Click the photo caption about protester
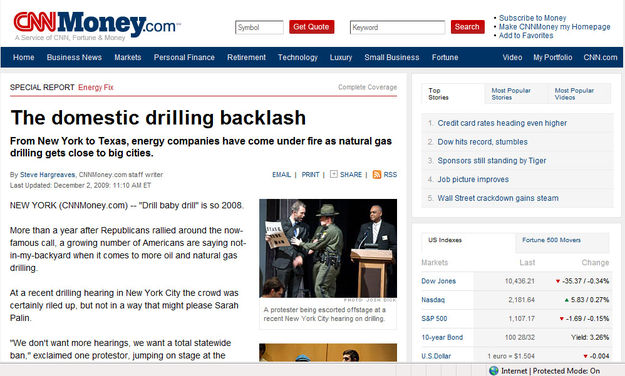The height and width of the screenshot is (376, 625). click(x=324, y=314)
